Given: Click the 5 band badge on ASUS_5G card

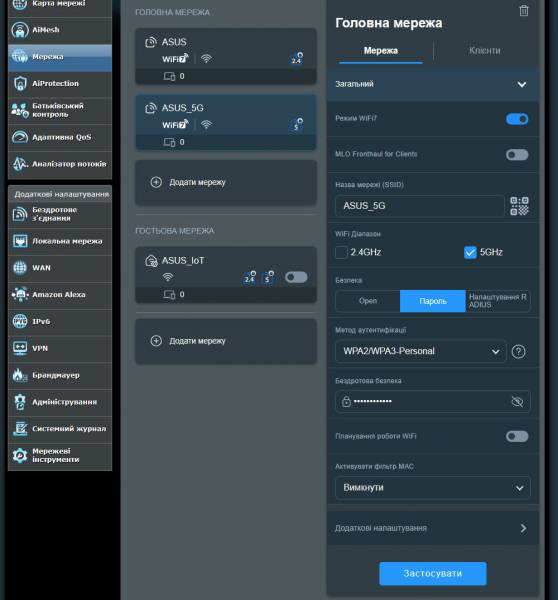Looking at the screenshot, I should [297, 125].
